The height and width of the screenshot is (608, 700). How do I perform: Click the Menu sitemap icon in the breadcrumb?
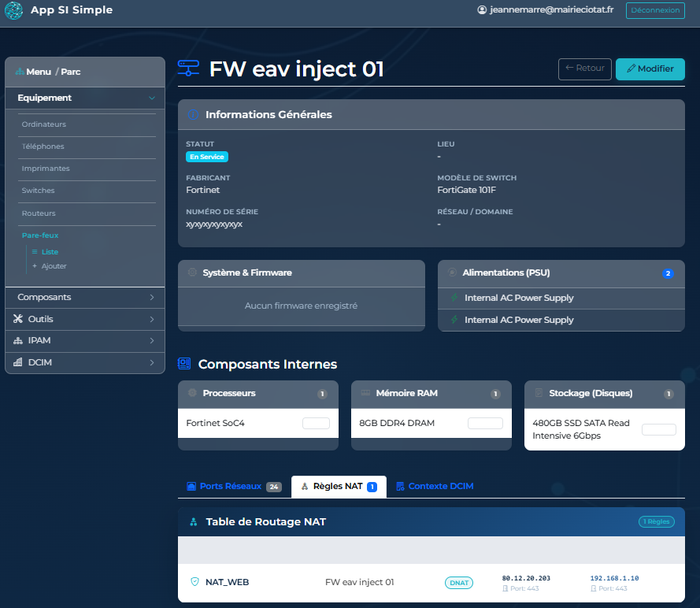pyautogui.click(x=20, y=72)
